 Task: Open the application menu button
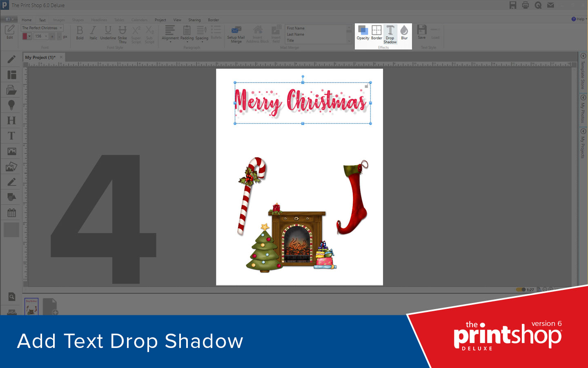(x=9, y=19)
